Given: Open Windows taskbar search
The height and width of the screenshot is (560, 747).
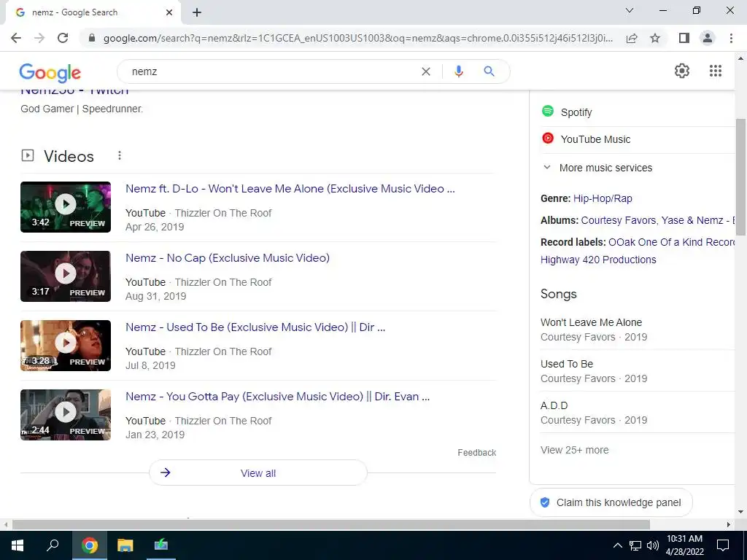Looking at the screenshot, I should click(53, 545).
